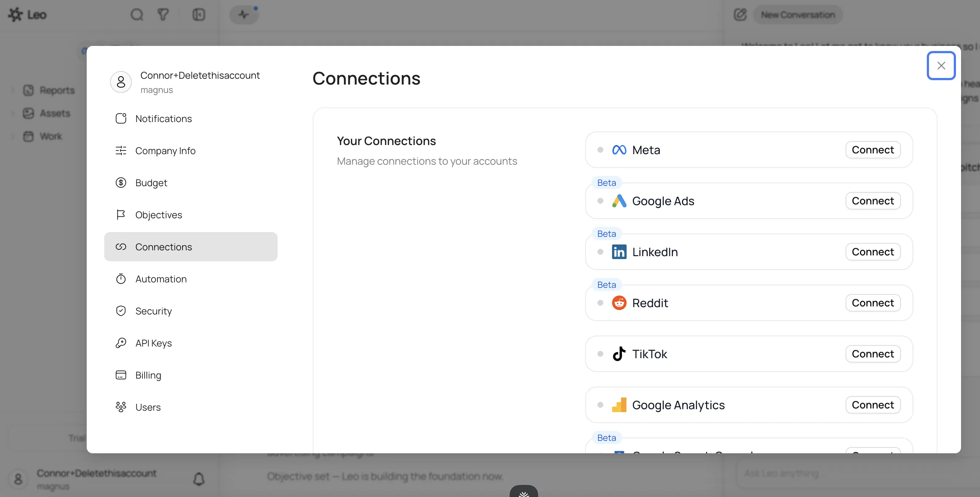The width and height of the screenshot is (980, 497).
Task: Click the Meta logo icon
Action: [619, 150]
